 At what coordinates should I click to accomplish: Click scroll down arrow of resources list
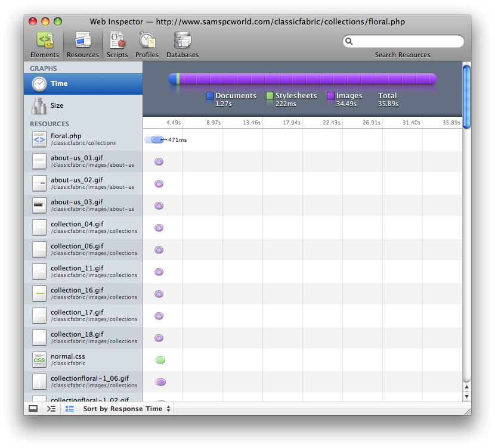click(x=466, y=397)
